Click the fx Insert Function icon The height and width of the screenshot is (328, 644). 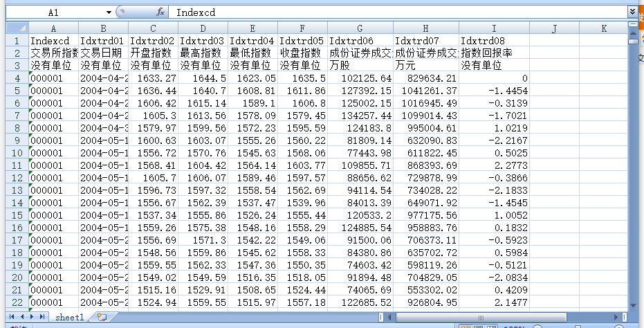tap(160, 12)
